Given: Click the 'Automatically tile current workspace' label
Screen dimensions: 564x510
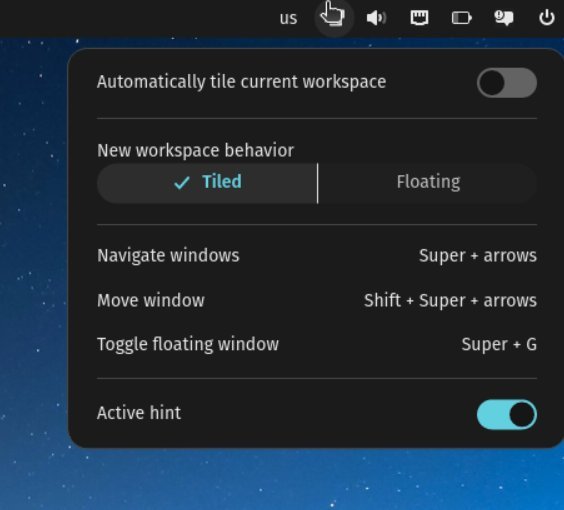Looking at the screenshot, I should coord(242,82).
